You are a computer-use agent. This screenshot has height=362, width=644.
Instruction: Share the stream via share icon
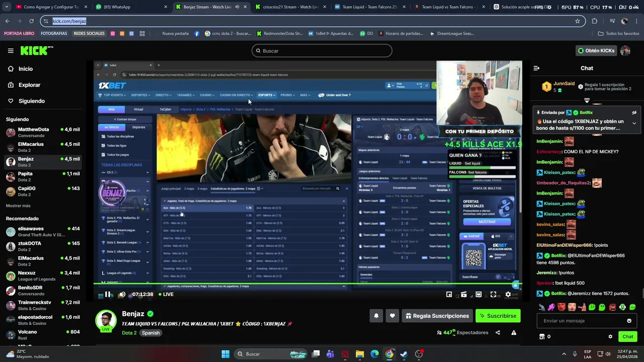[498, 332]
